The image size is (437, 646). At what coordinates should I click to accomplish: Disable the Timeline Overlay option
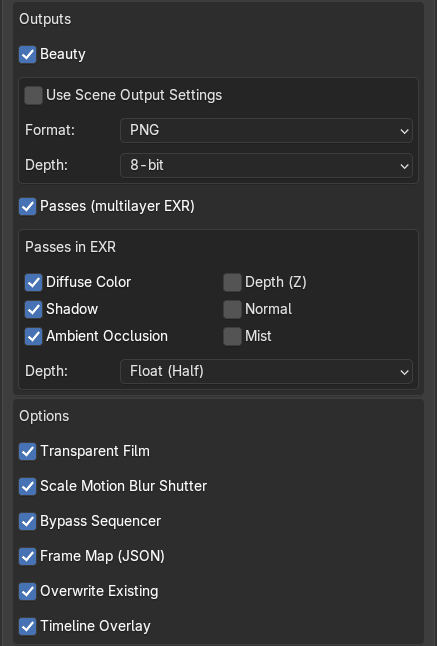tap(28, 627)
